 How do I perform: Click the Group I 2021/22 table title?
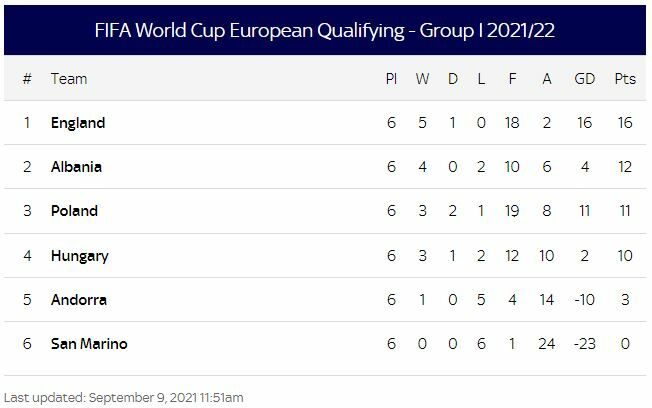pos(325,30)
